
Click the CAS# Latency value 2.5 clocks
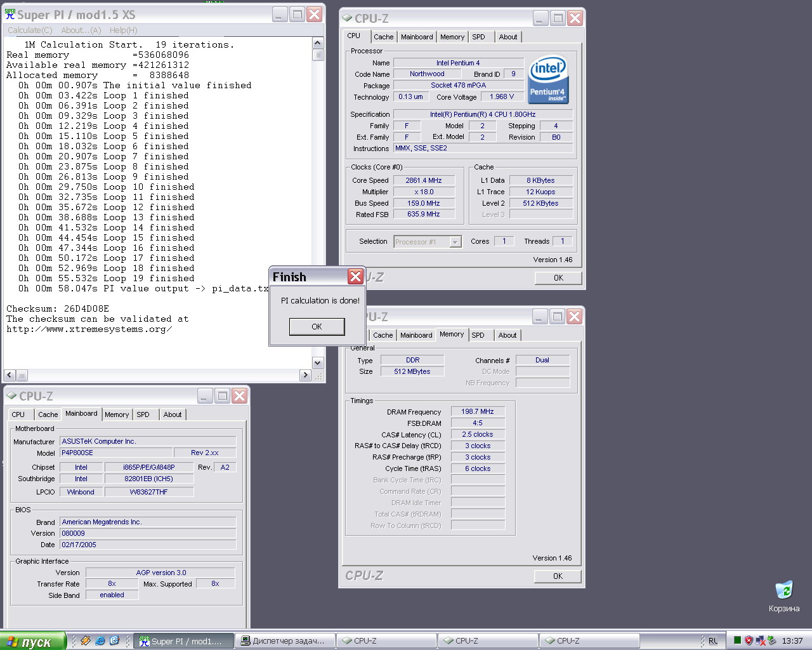tap(478, 434)
